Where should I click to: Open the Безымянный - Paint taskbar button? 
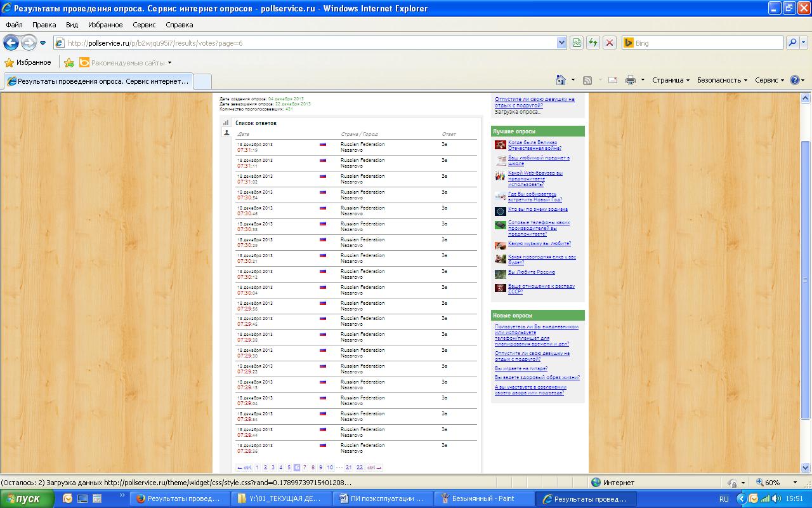[x=483, y=498]
